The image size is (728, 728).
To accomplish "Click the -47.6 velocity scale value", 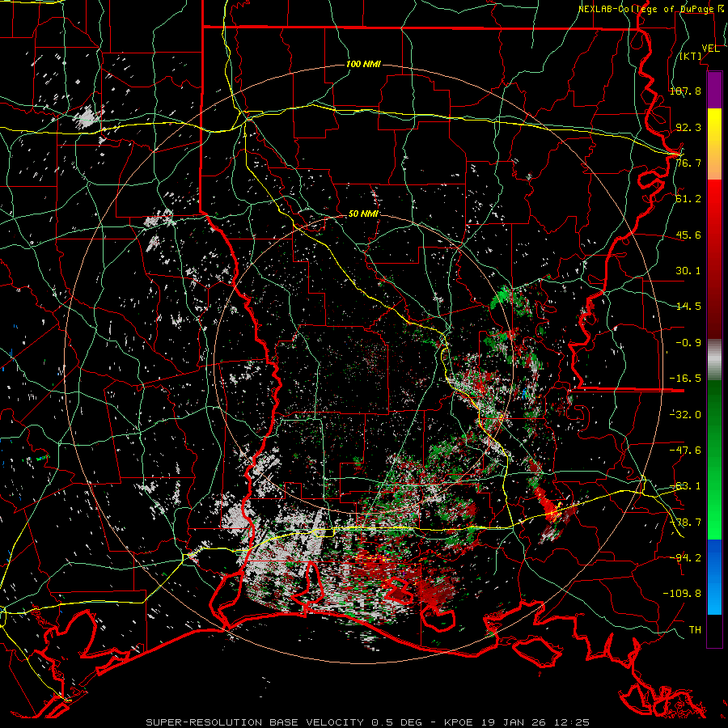I will [685, 451].
